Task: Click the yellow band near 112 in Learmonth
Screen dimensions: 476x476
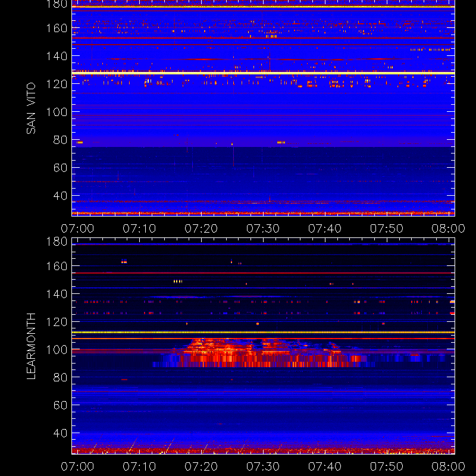Action: pyautogui.click(x=263, y=333)
